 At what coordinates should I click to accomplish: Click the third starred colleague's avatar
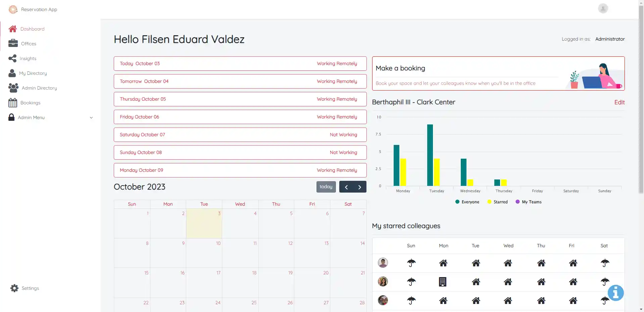click(383, 300)
